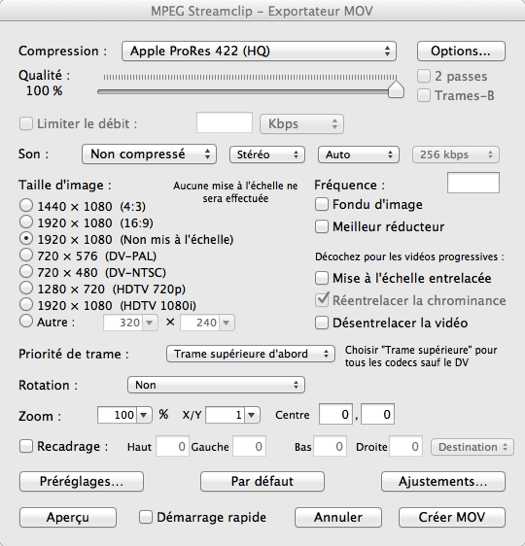This screenshot has width=525, height=546.
Task: Expand the Rotation dropdown
Action: pyautogui.click(x=216, y=385)
